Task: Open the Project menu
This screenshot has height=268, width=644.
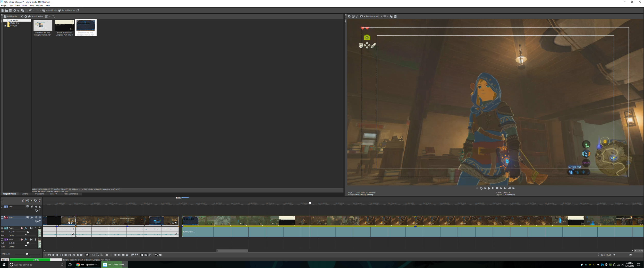Action: click(4, 5)
